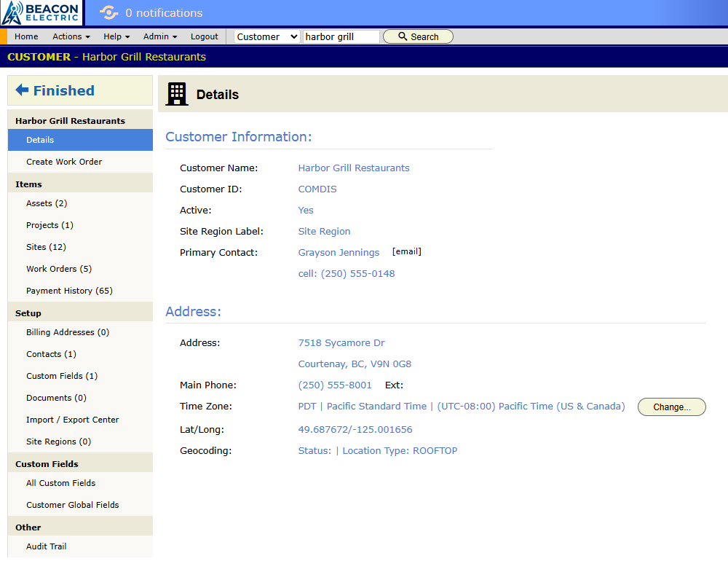
Task: Click Courtenay, BC, V9N 0G8 text
Action: pos(355,364)
